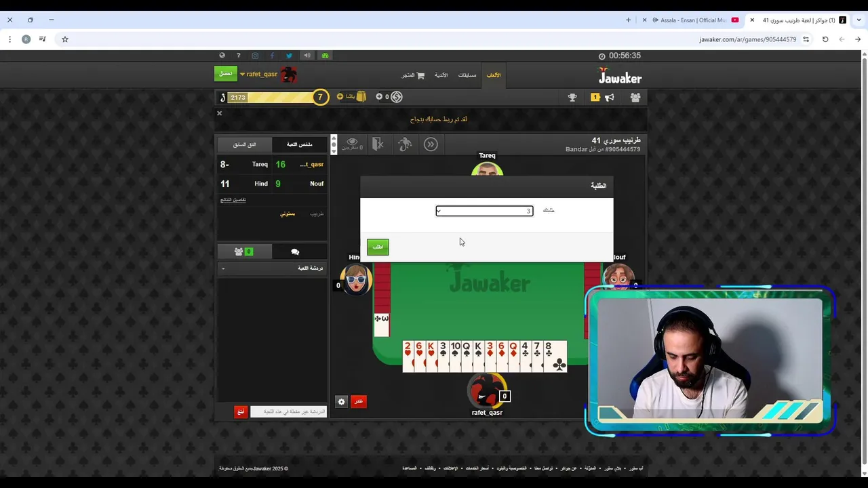Click Hind's player avatar

click(355, 278)
